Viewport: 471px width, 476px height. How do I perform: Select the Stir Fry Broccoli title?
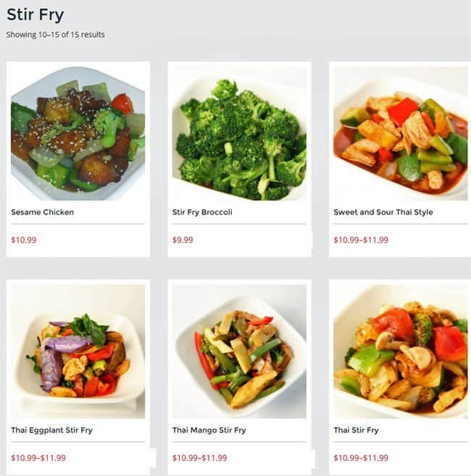tap(202, 212)
